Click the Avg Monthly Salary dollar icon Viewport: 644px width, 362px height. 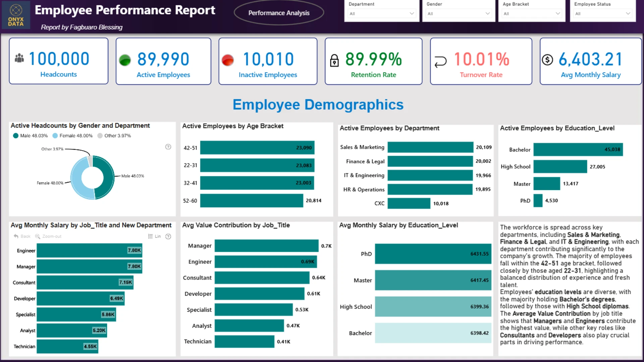click(x=547, y=60)
